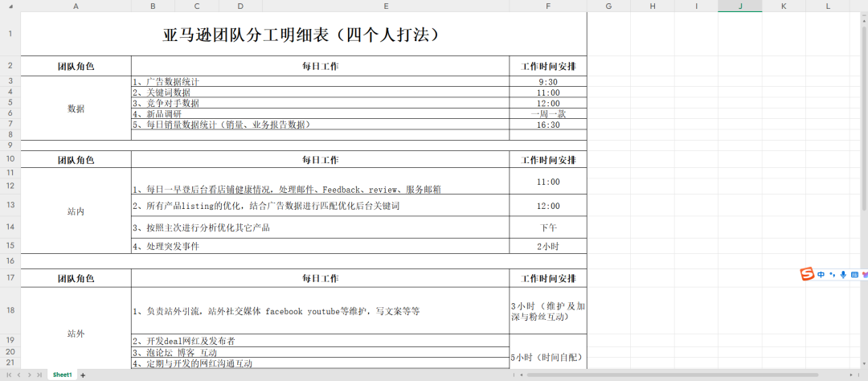
Task: Click cell 4、新品调研
Action: pos(321,113)
